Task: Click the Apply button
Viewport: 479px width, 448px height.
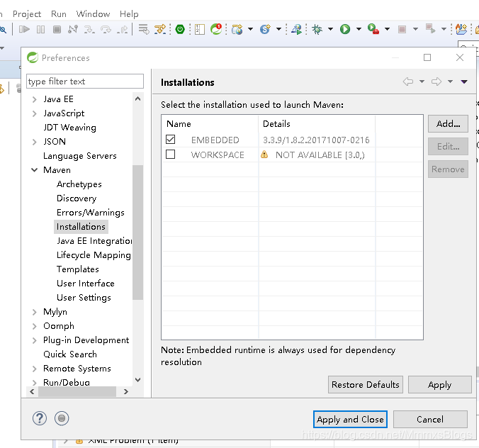Action: pos(439,384)
